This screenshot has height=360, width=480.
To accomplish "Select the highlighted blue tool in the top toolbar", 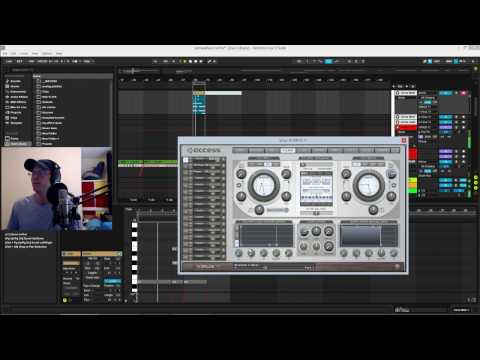I will 328,61.
